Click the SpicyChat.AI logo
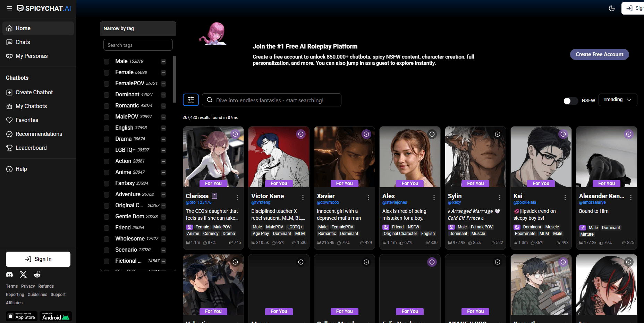The height and width of the screenshot is (323, 644). (x=44, y=8)
